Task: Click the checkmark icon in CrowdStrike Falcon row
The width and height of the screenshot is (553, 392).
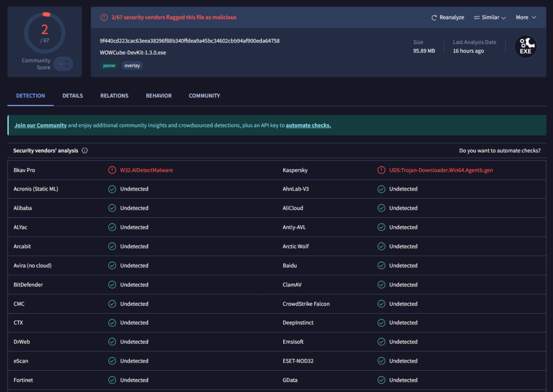Action: (x=381, y=304)
